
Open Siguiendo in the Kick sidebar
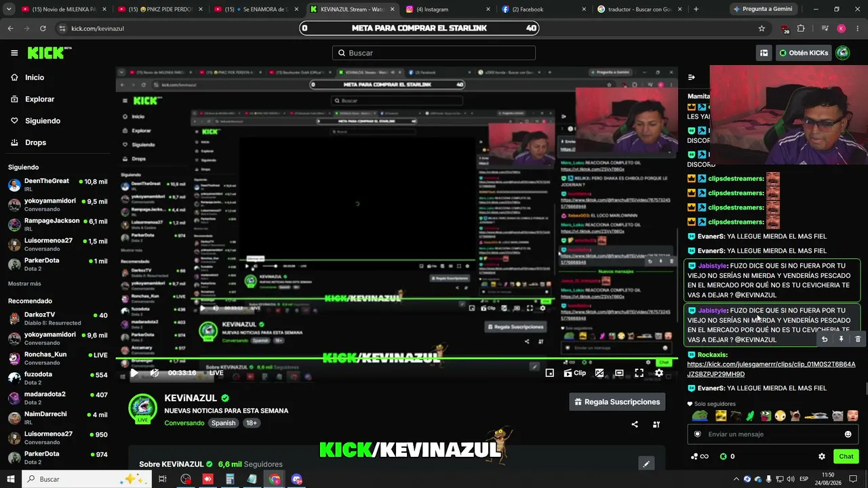tap(43, 121)
